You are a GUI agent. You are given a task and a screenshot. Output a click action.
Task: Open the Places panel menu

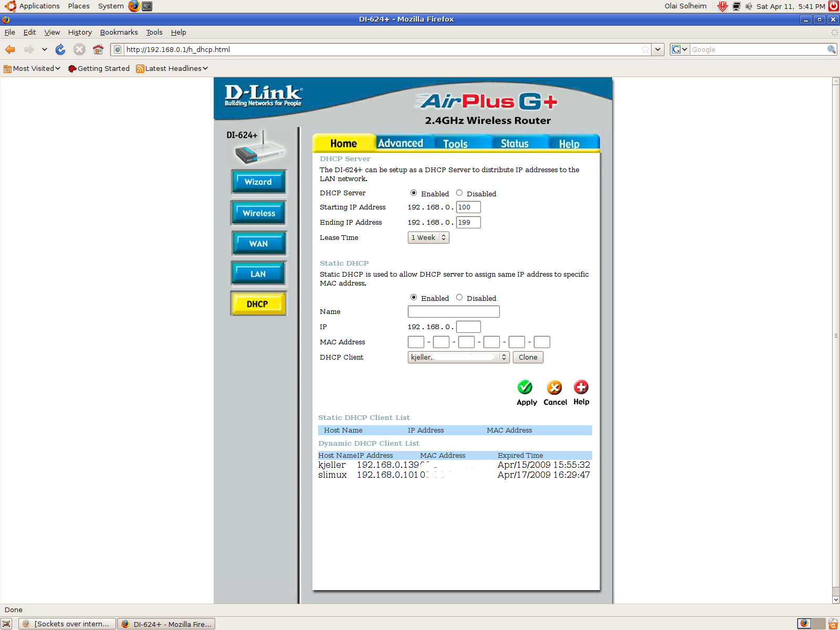tap(79, 6)
